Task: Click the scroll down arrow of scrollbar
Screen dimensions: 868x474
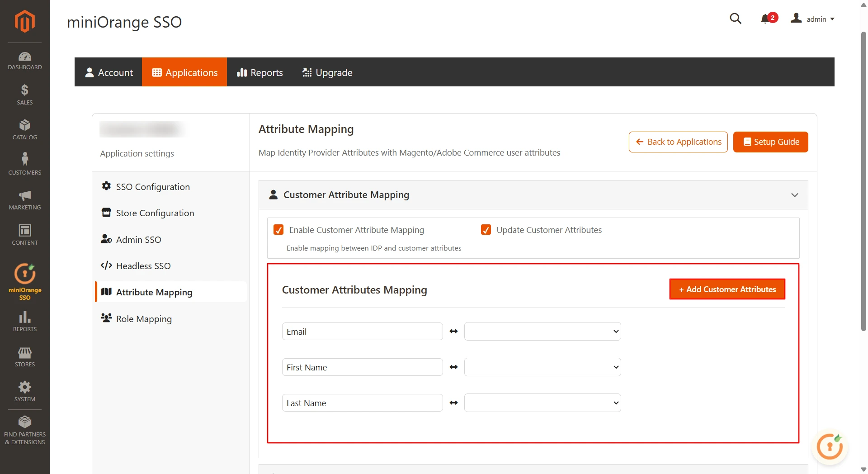Action: (x=863, y=469)
